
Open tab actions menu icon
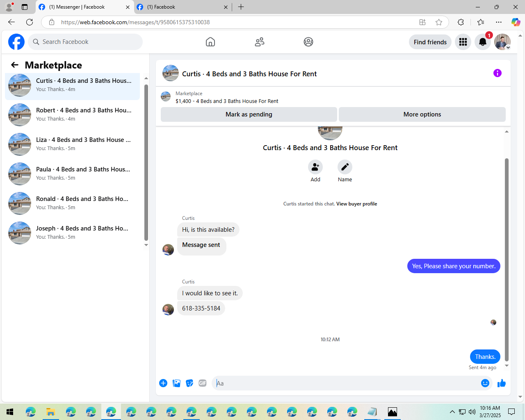click(25, 7)
